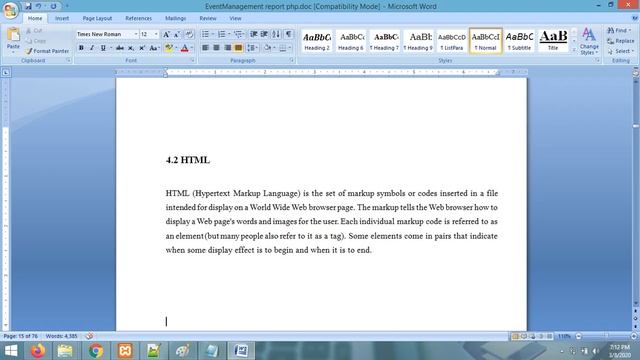Viewport: 640px width, 360px height.
Task: Open the Insert tab
Action: [x=62, y=18]
